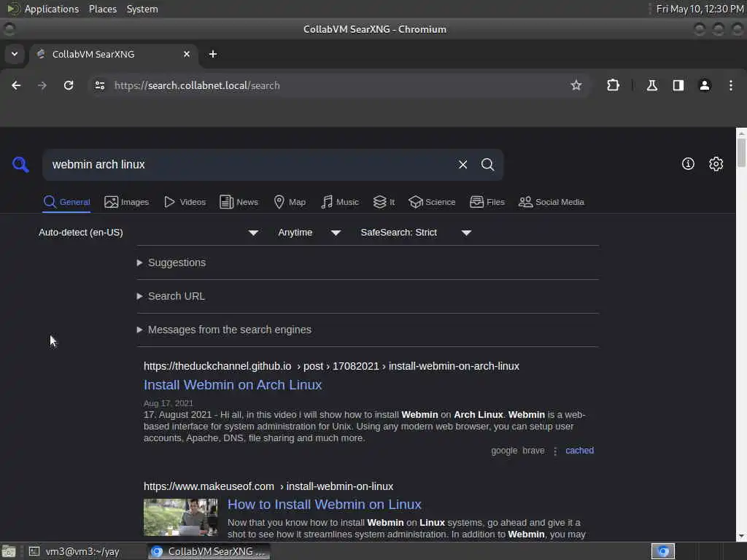Switch to the Files category tab
747x560 pixels.
click(487, 202)
